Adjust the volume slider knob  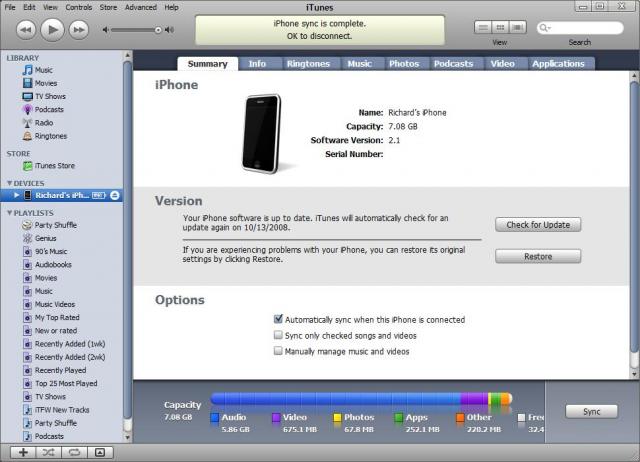tap(158, 30)
